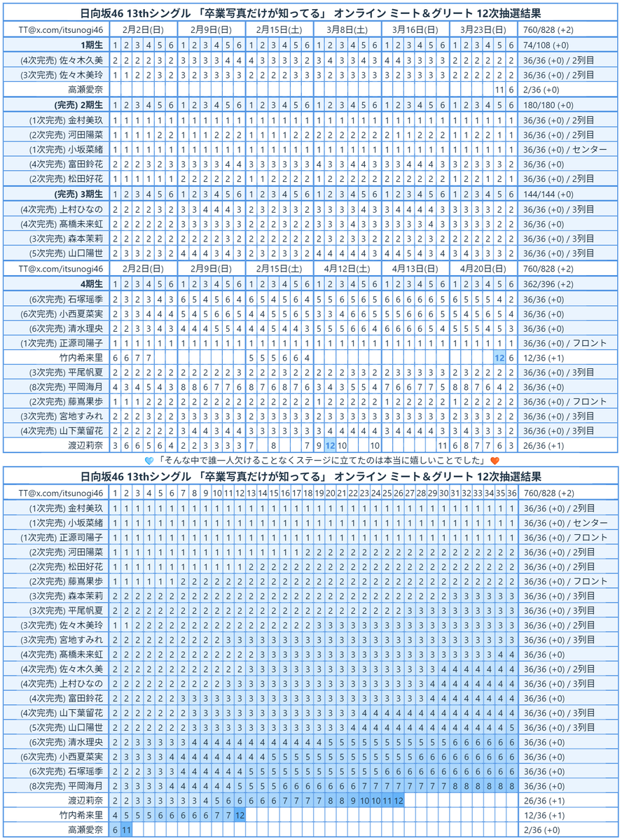Select the 3月8日(土) date header
Image resolution: width=622 pixels, height=840 pixels.
(348, 30)
